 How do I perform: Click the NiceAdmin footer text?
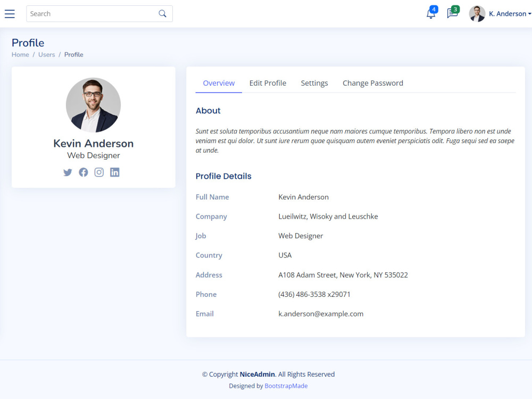tap(257, 374)
